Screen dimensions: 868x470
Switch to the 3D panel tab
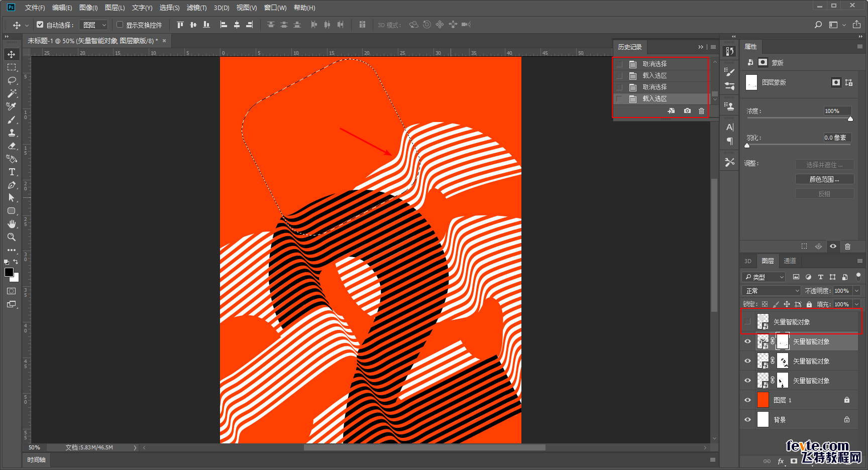tap(748, 261)
